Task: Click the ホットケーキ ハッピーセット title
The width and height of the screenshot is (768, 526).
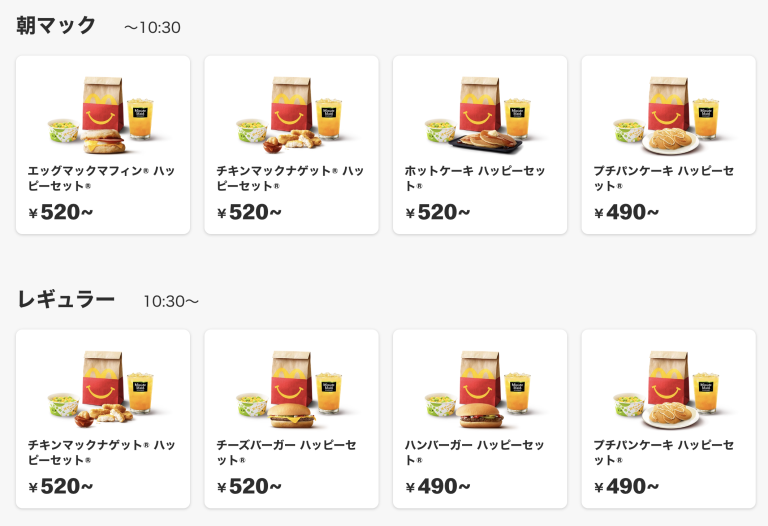Action: click(475, 178)
